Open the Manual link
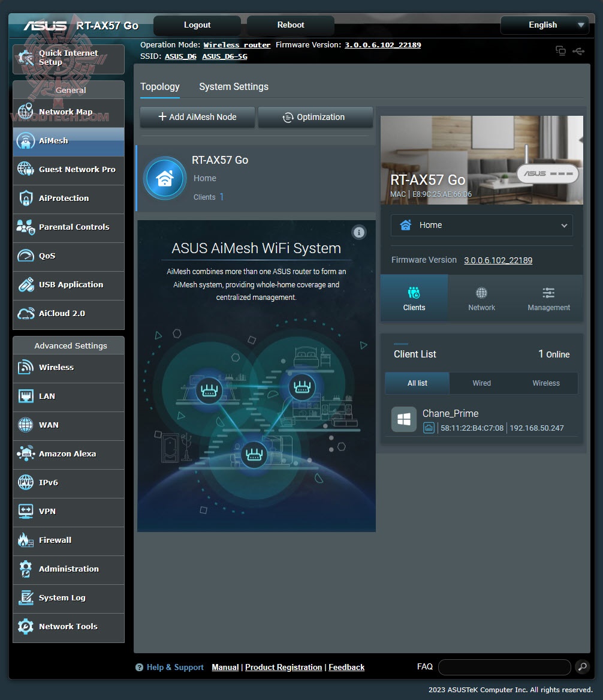The height and width of the screenshot is (700, 603). click(225, 667)
